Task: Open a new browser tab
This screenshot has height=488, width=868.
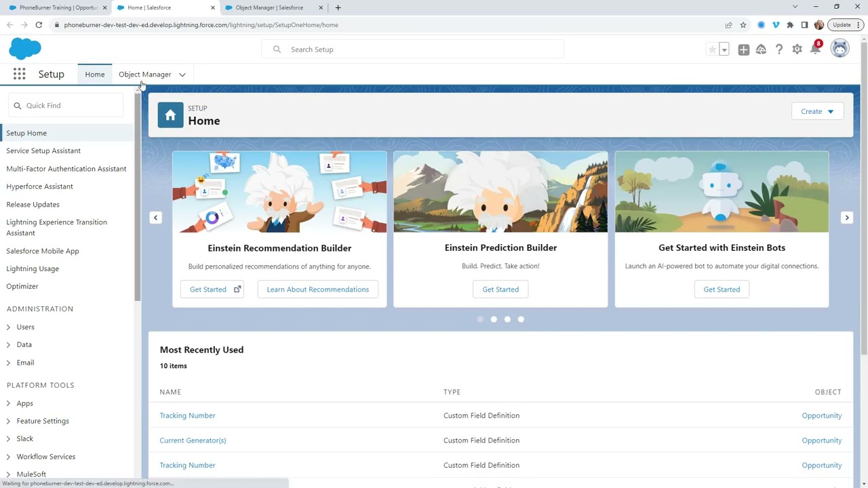Action: click(x=338, y=7)
